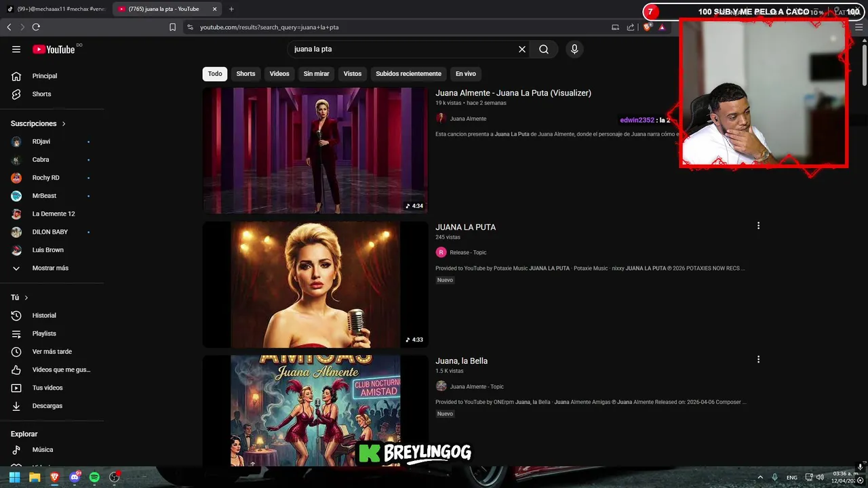Show hidden system tray icons

tap(759, 477)
